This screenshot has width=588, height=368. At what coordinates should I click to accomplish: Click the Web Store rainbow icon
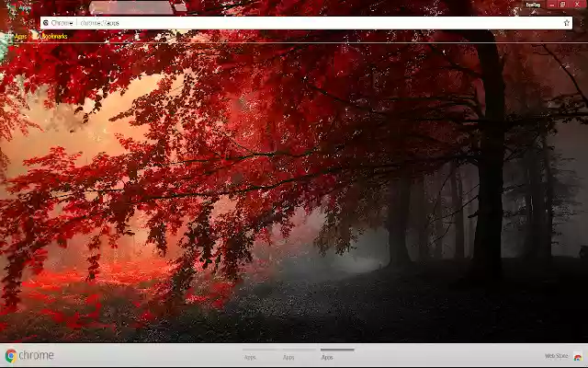point(578,356)
